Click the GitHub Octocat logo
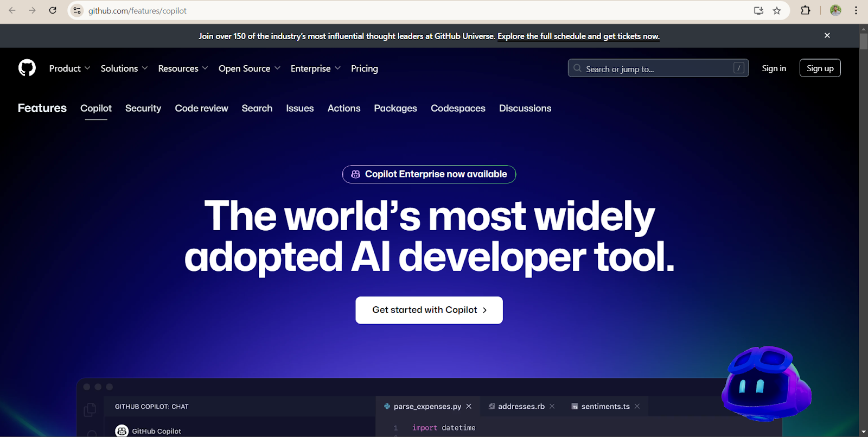The image size is (868, 437). tap(27, 68)
